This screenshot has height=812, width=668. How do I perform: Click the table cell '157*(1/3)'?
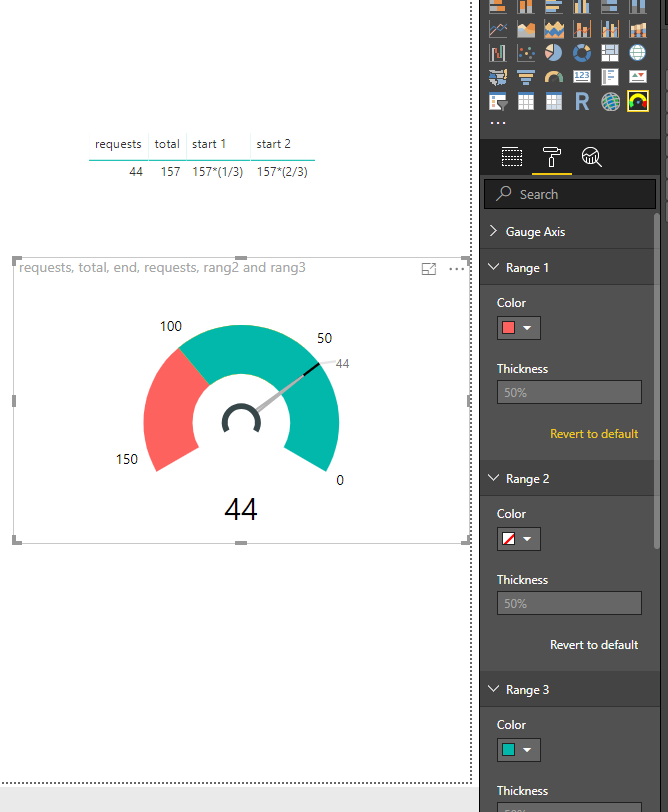tap(217, 171)
